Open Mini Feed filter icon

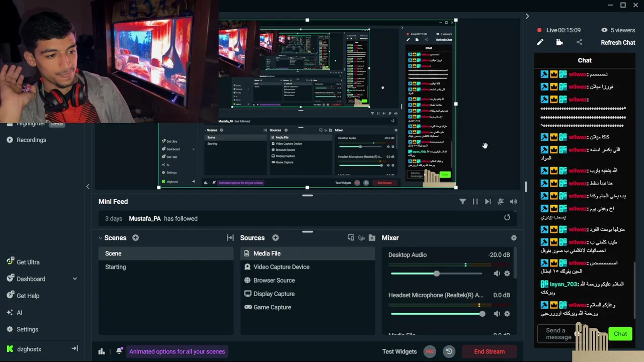462,202
